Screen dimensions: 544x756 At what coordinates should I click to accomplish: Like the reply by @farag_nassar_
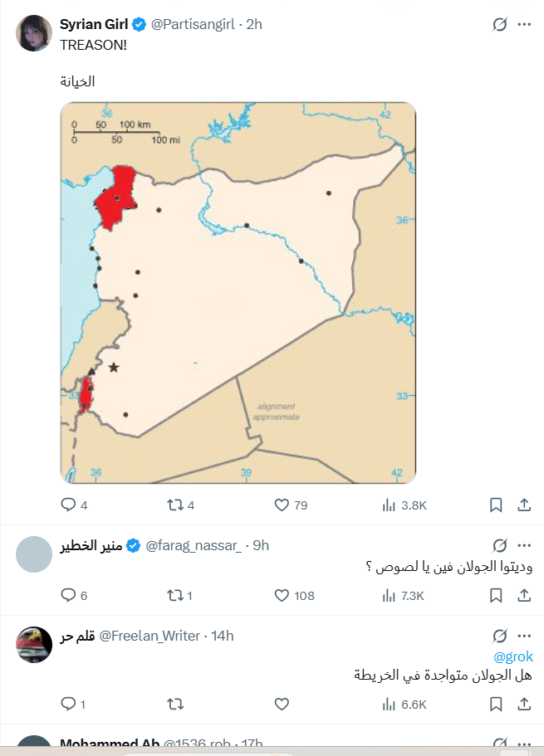pos(282,595)
